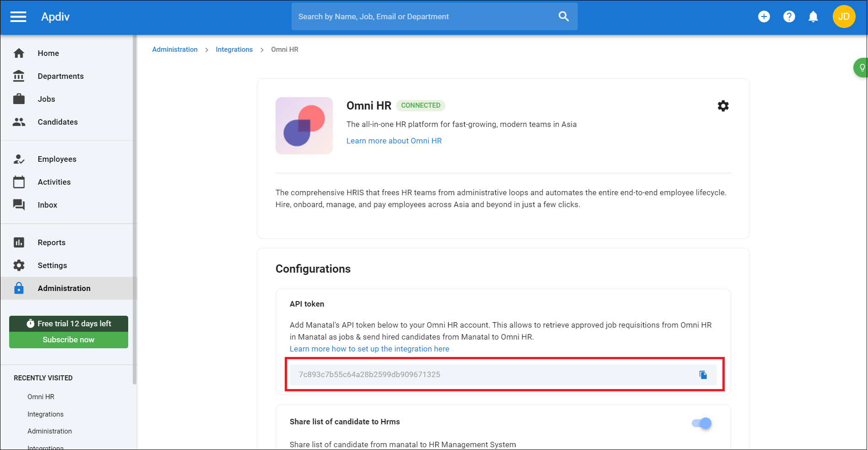Image resolution: width=868 pixels, height=450 pixels.
Task: Copy the API token with copy icon
Action: [x=703, y=375]
